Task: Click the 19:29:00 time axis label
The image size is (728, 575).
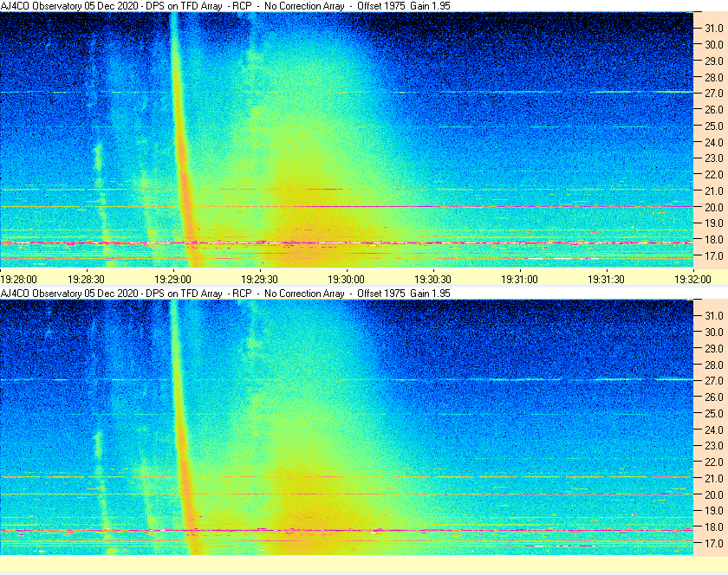Action: pos(172,280)
